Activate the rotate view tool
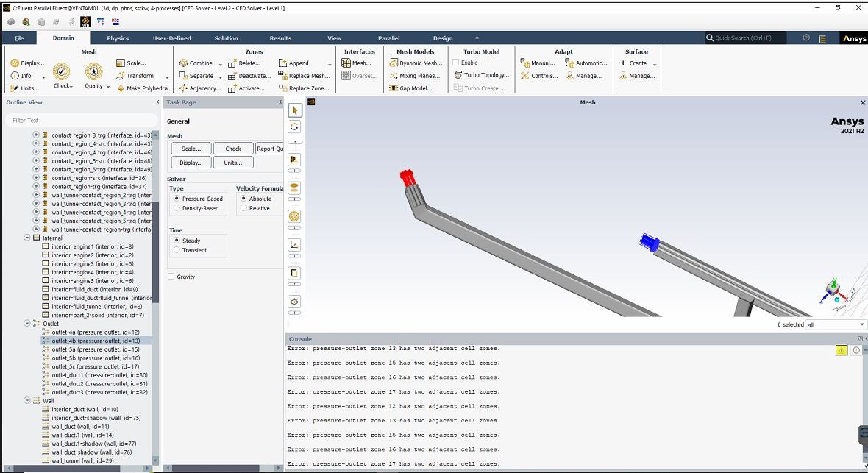868x473 pixels. tap(295, 127)
